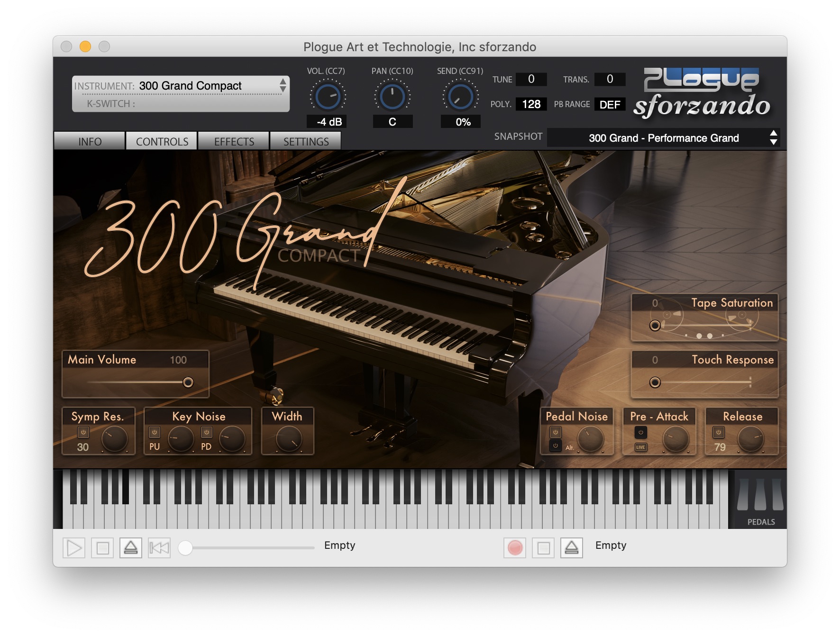The width and height of the screenshot is (840, 637).
Task: Click the Touch Response slider handle
Action: [655, 382]
